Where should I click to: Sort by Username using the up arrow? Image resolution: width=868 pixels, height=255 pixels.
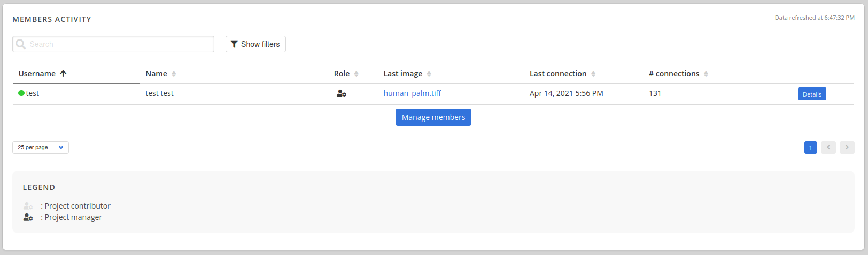(x=63, y=74)
